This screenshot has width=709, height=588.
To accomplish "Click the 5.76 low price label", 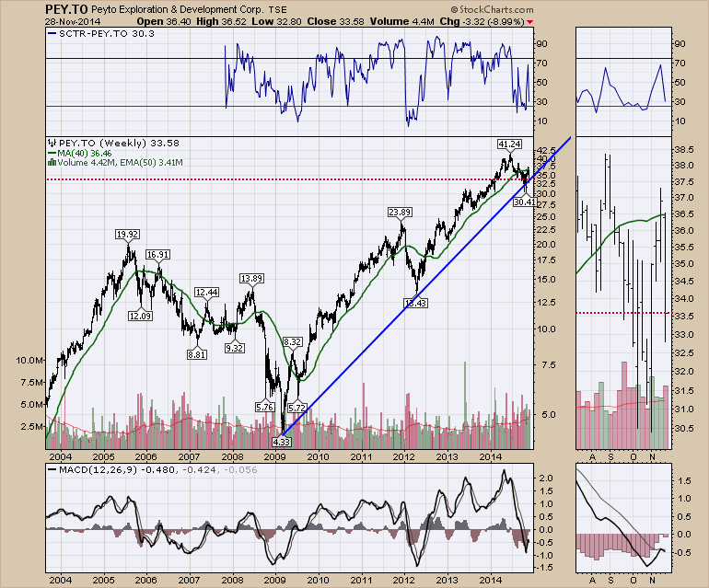I will 264,408.
